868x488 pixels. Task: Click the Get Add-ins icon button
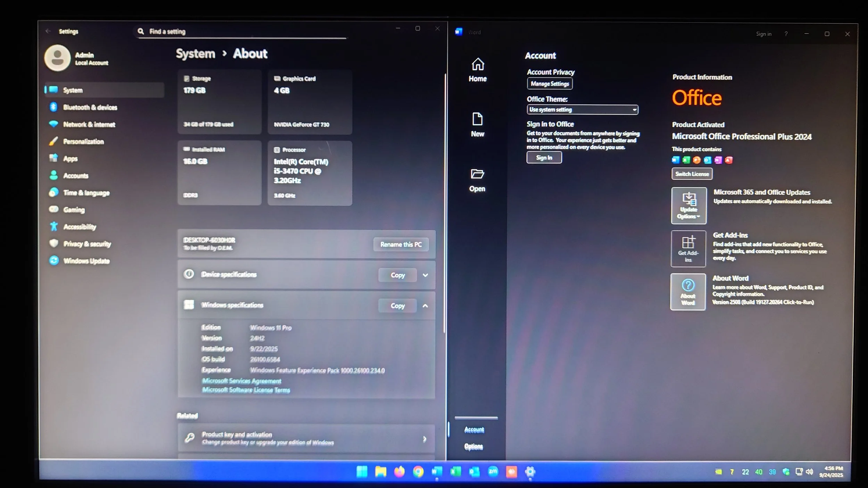click(688, 249)
